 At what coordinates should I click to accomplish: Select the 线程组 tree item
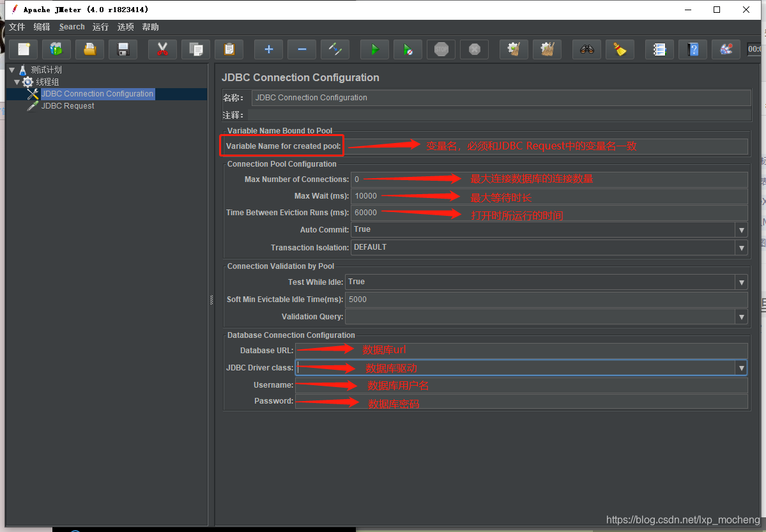click(47, 82)
